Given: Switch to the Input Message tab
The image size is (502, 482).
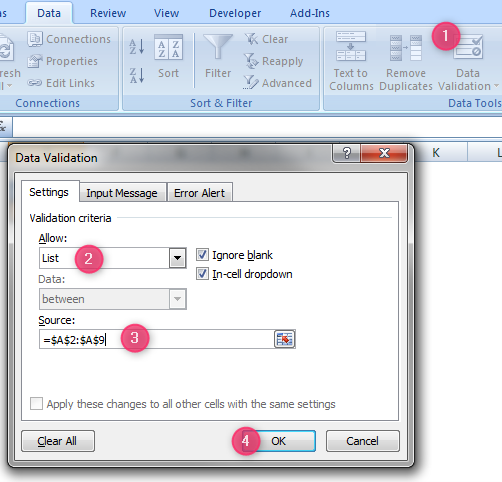Looking at the screenshot, I should click(122, 193).
